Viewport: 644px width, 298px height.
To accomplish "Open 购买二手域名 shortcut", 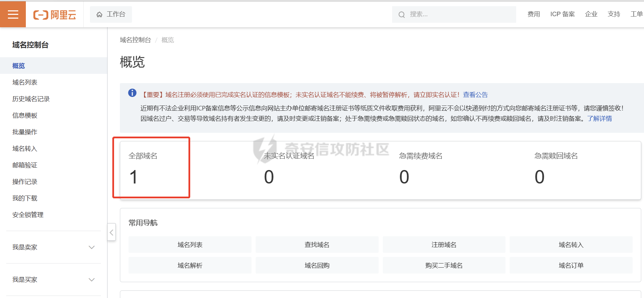I will click(444, 266).
